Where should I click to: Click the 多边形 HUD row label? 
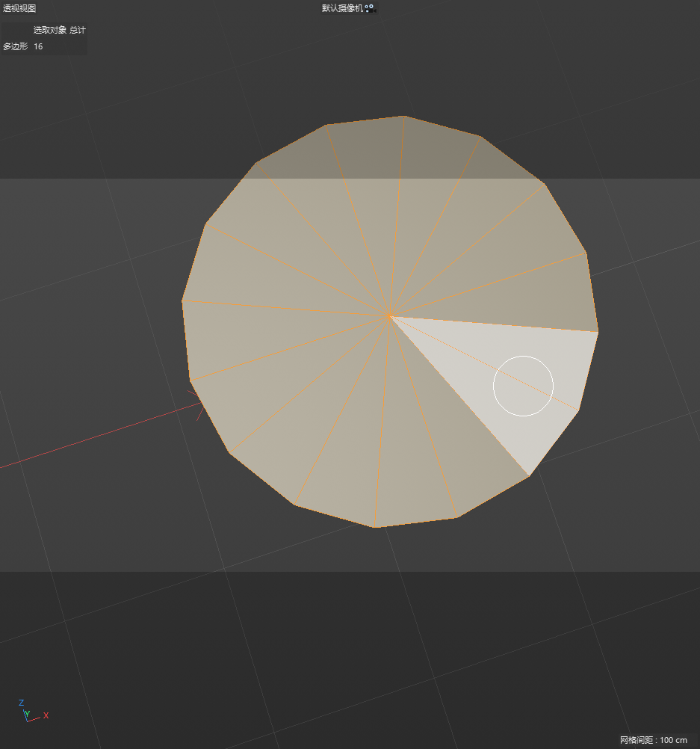[x=15, y=46]
